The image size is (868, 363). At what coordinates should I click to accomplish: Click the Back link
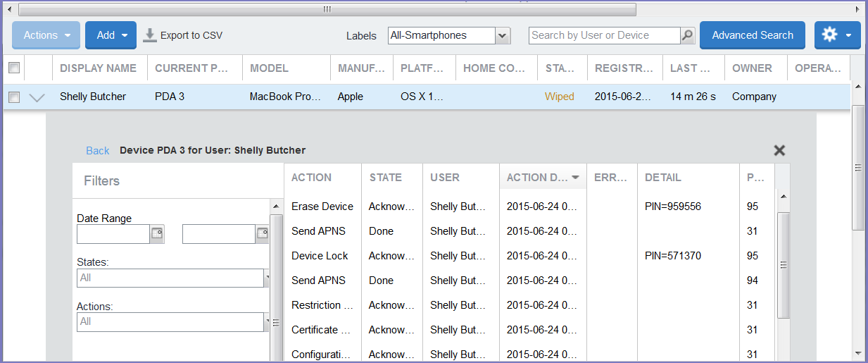coord(97,151)
